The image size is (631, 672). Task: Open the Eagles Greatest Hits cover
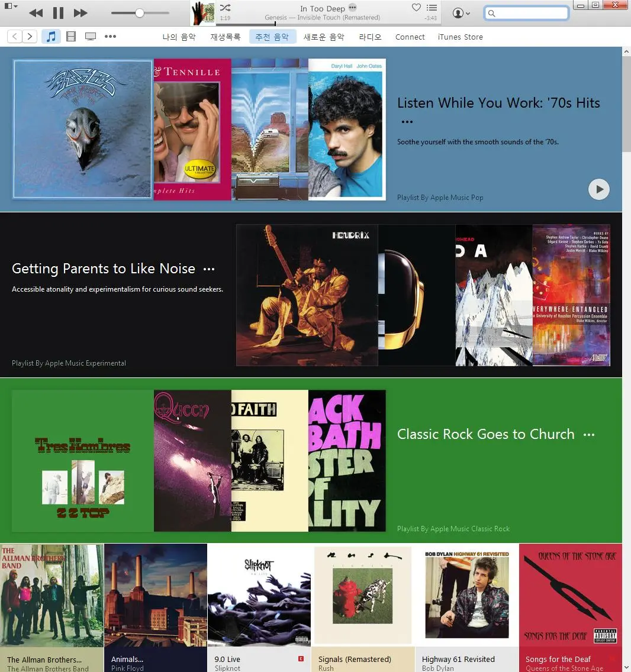[x=82, y=130]
